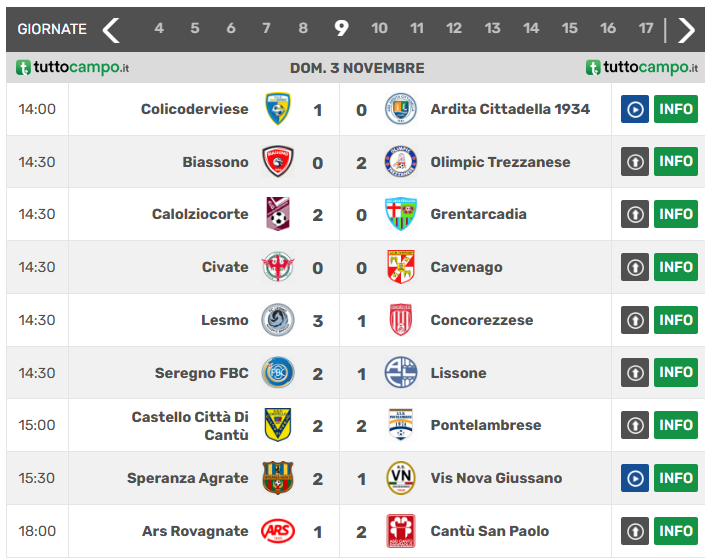
Task: Open INFO for Lesmo vs Concorezzese
Action: click(x=676, y=320)
